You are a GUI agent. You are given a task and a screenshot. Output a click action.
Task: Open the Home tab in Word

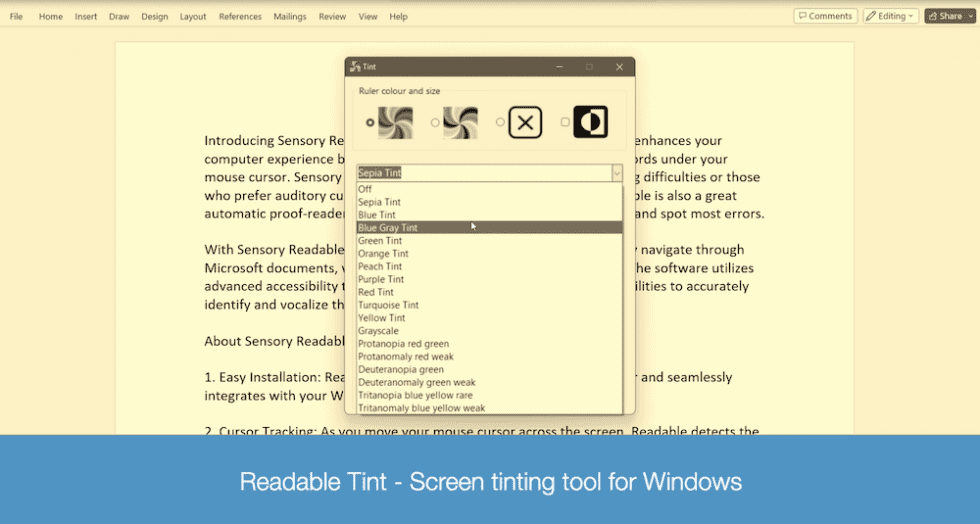point(51,16)
